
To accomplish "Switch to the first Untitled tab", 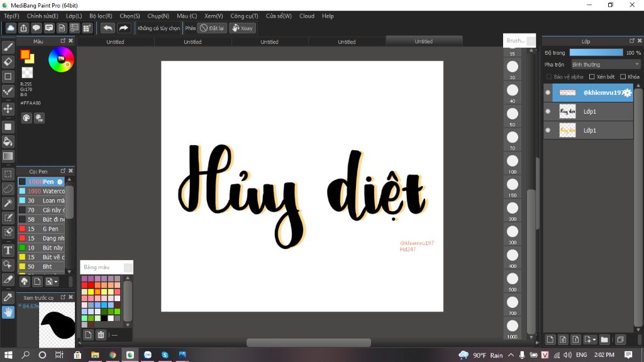I will (x=116, y=41).
